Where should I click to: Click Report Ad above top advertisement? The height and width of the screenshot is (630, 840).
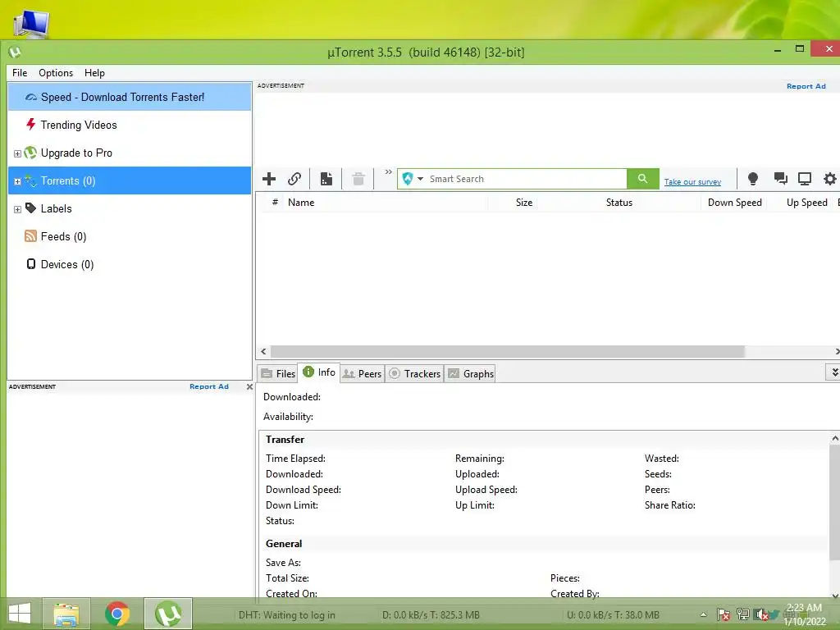tap(806, 86)
